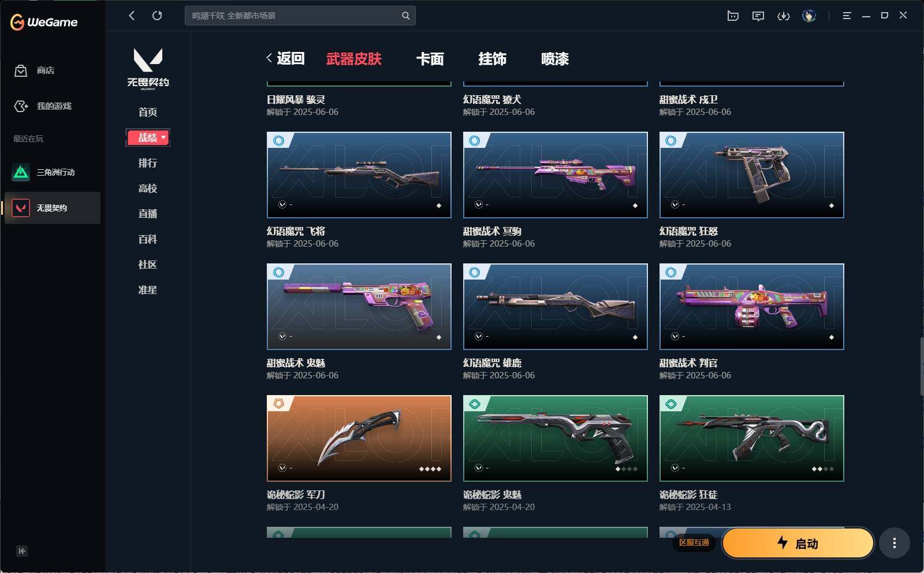
Task: Click the 启动 launch button
Action: click(798, 543)
